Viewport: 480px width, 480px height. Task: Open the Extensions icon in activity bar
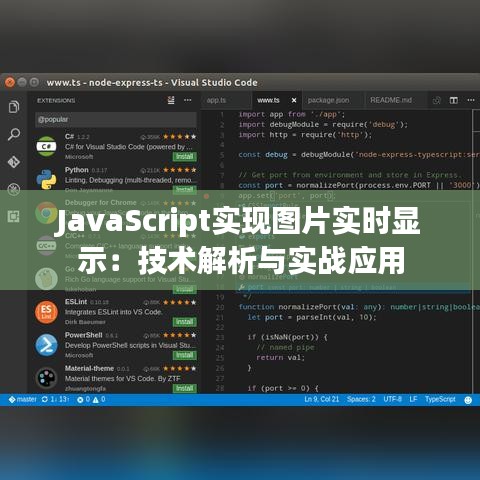[x=14, y=217]
